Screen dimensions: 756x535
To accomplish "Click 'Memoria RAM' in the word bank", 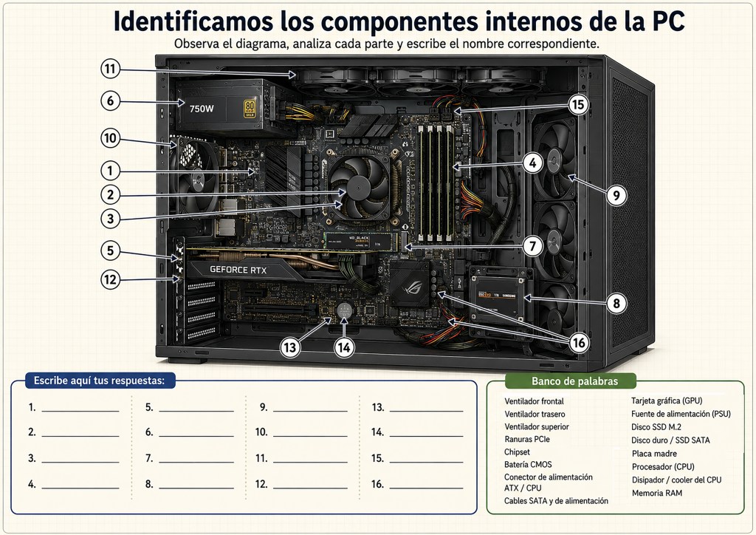I will 656,493.
